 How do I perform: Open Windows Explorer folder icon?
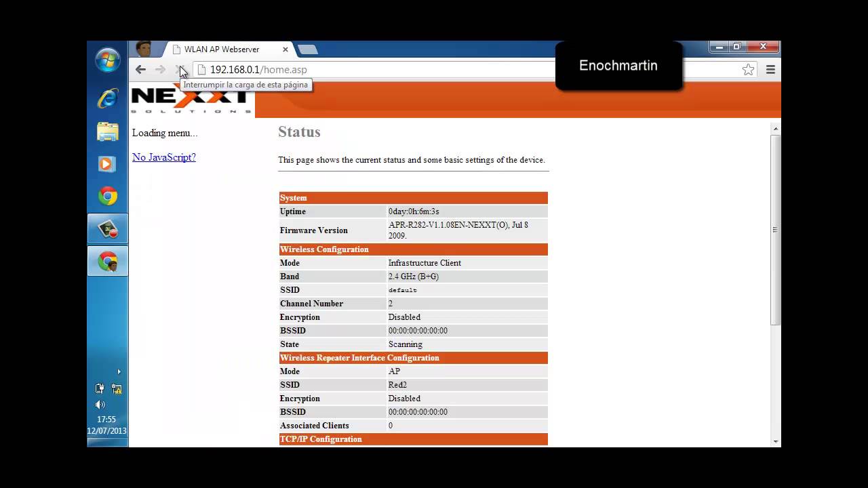(108, 131)
